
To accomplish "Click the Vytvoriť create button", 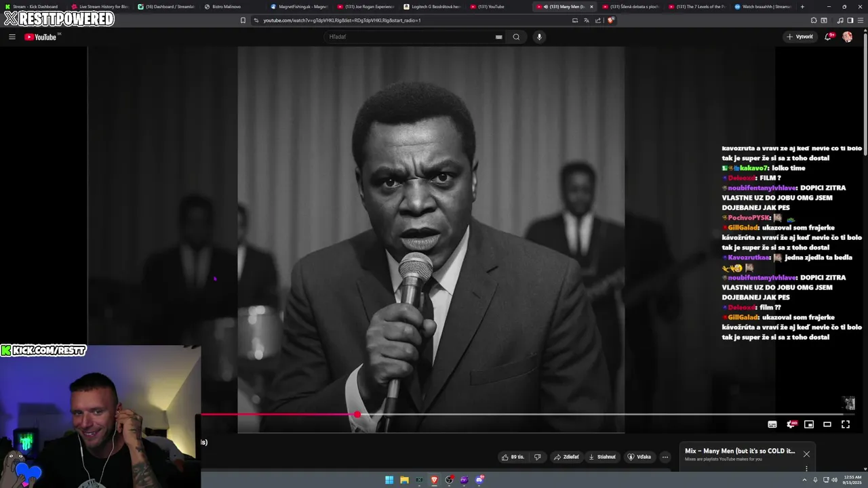I will coord(800,37).
